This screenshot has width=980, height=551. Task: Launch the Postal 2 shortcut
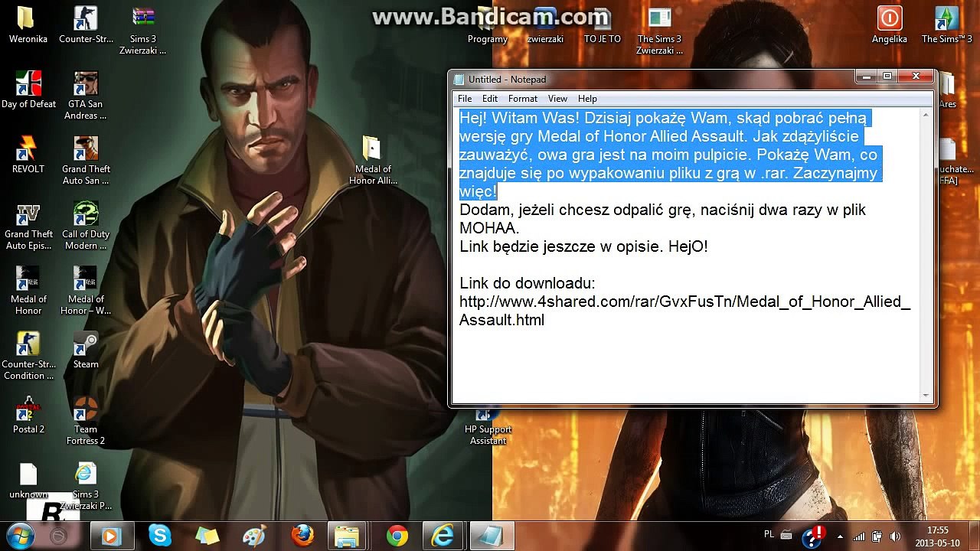click(x=28, y=416)
